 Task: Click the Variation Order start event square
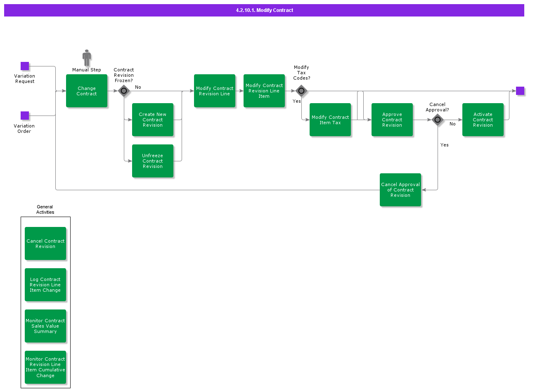click(x=25, y=116)
